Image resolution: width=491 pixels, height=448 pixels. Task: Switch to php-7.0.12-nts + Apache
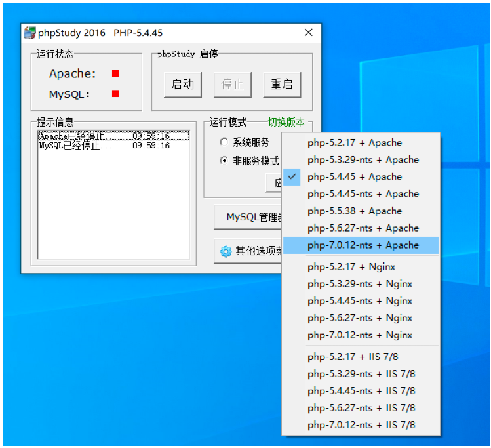361,245
